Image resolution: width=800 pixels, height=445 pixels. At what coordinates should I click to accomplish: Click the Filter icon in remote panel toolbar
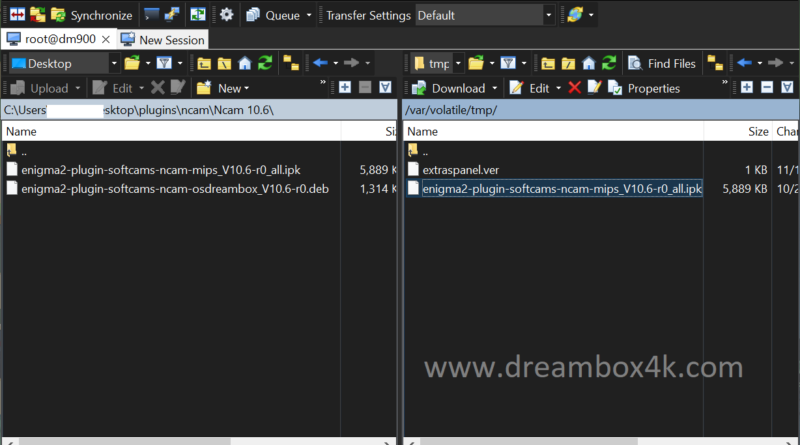click(508, 63)
